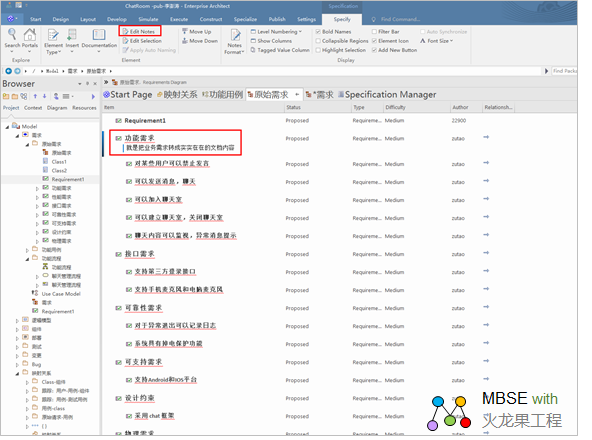The width and height of the screenshot is (592, 440).
Task: Click the Find Package input field
Action: 564,71
